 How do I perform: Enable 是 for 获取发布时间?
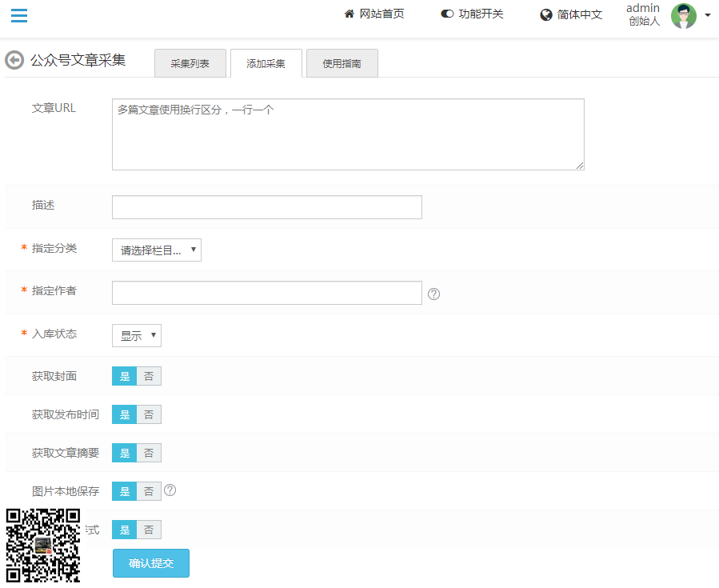125,414
